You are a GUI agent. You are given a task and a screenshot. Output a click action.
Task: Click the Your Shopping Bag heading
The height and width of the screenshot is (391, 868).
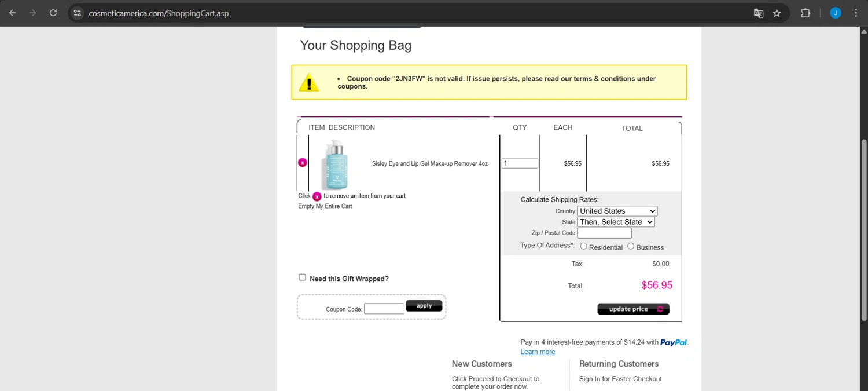356,45
